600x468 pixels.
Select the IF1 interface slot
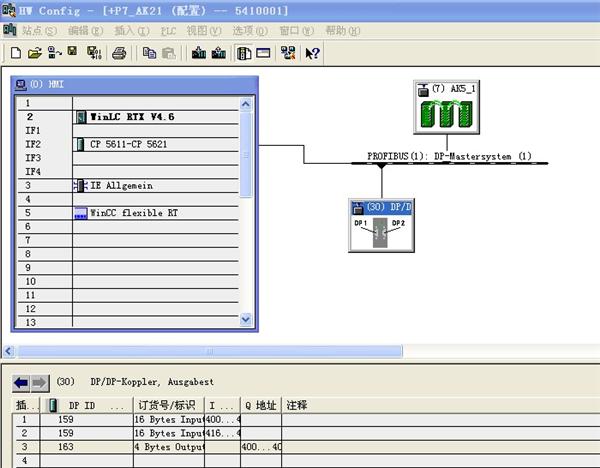click(x=128, y=130)
